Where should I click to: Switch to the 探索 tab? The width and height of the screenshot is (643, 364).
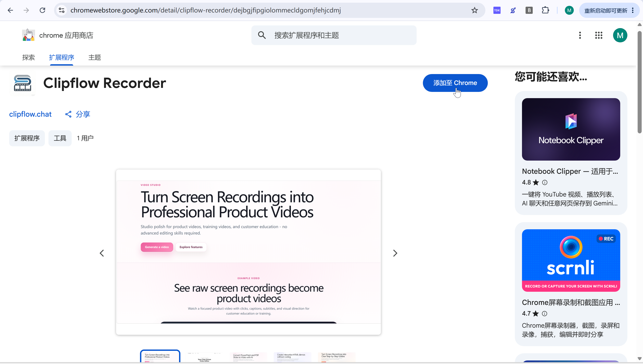[x=29, y=58]
